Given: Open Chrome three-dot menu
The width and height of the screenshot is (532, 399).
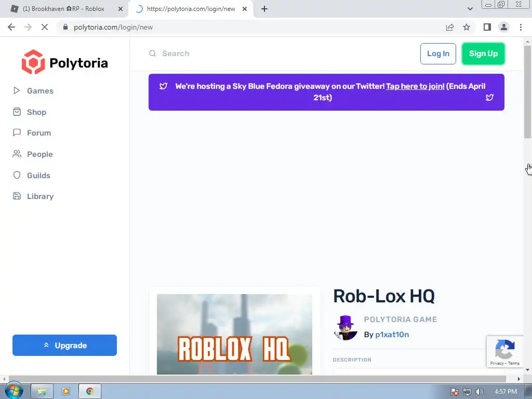Looking at the screenshot, I should tap(521, 27).
